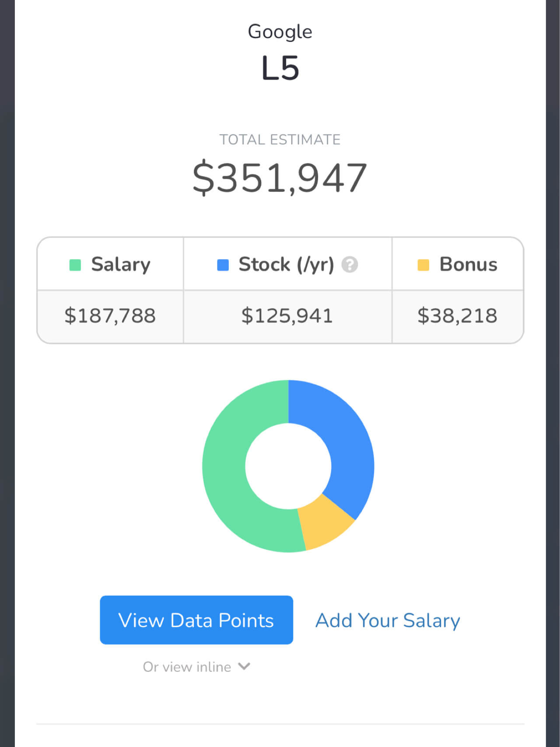The height and width of the screenshot is (747, 560).
Task: Open the Add Your Salary link
Action: (x=388, y=621)
